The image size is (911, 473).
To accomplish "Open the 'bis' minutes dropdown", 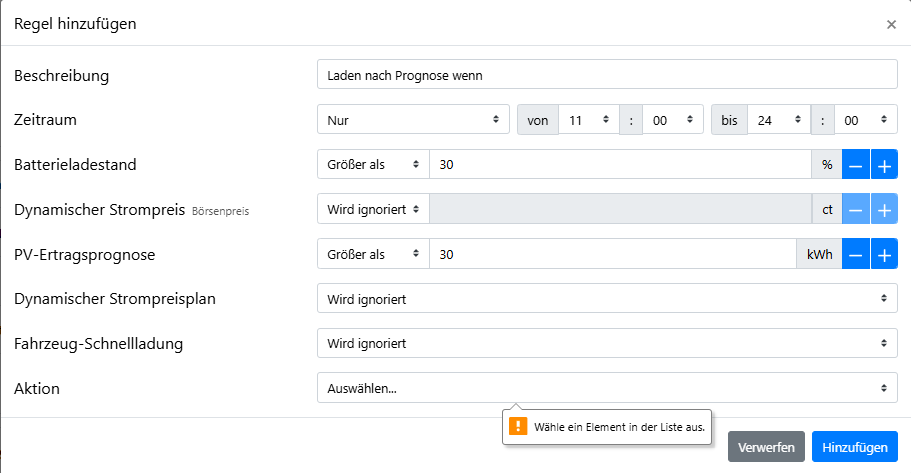I will 865,120.
